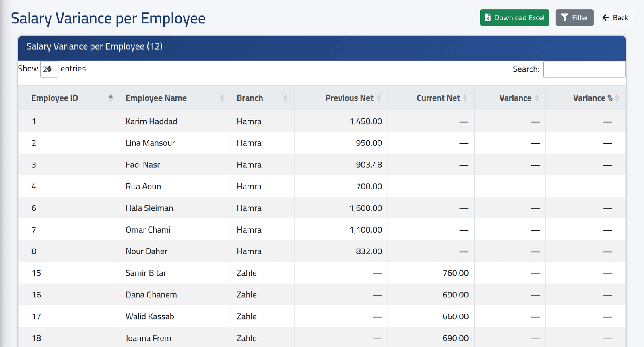The width and height of the screenshot is (644, 347).
Task: Click Zahle branch in Walid Kassab row
Action: pos(247,316)
